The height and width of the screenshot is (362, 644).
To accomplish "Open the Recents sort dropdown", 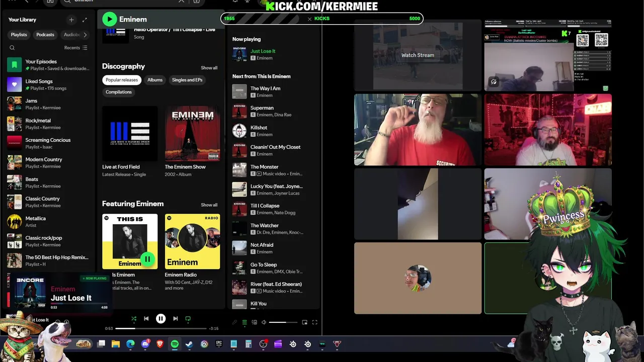I will (x=75, y=48).
